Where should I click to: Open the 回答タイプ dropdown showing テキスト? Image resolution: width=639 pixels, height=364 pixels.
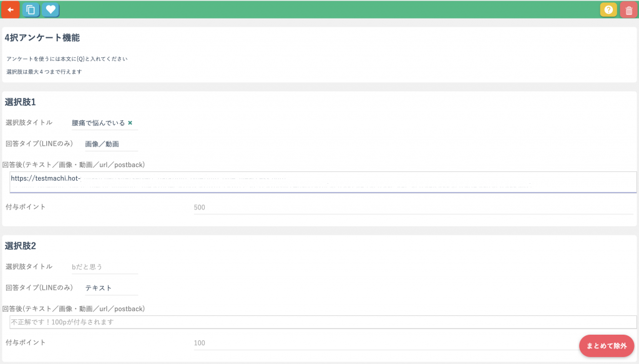tap(110, 288)
